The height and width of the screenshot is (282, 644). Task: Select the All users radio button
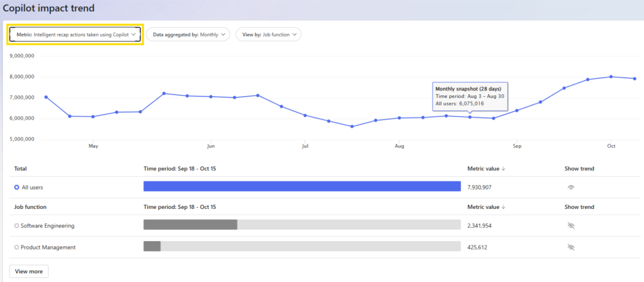click(16, 187)
